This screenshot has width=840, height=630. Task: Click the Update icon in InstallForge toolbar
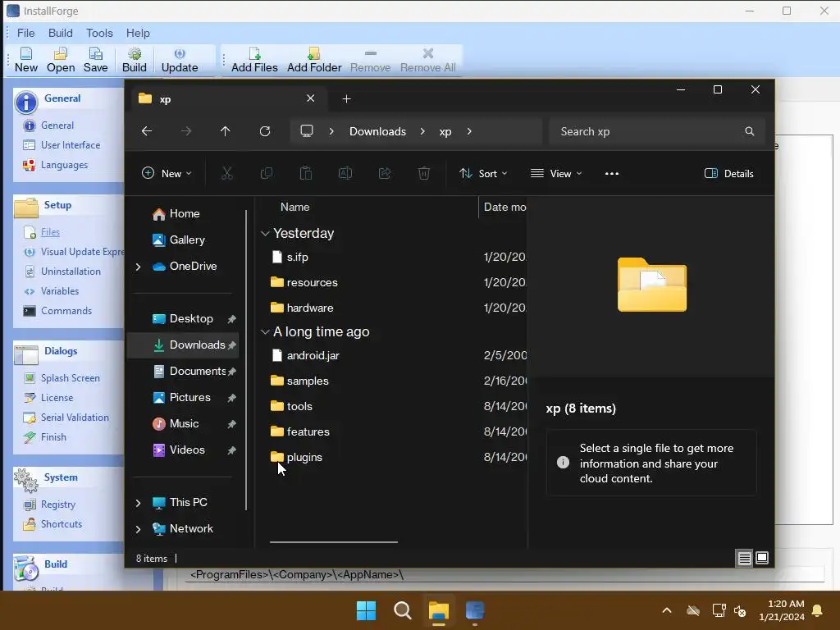pyautogui.click(x=180, y=59)
